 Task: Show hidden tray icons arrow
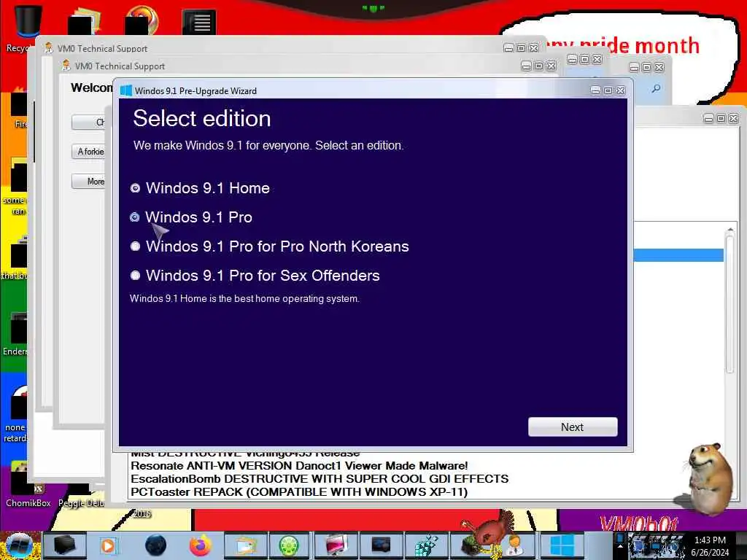tap(620, 545)
